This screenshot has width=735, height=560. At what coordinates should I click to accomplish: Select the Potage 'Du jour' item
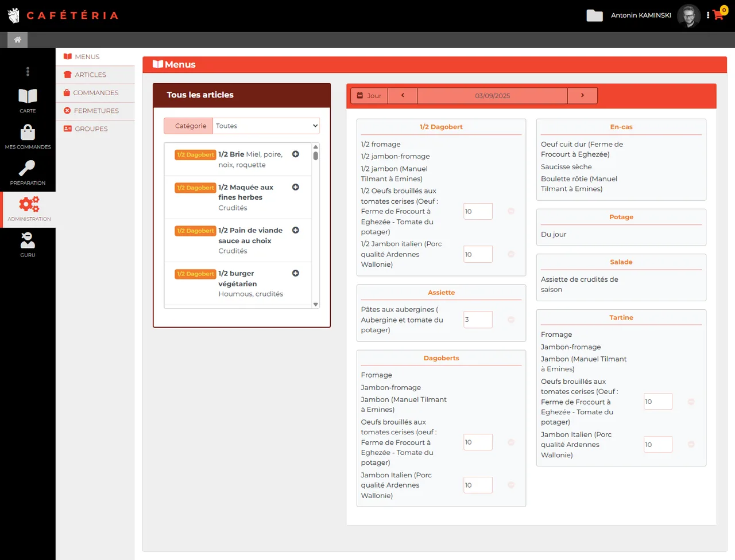pos(554,235)
